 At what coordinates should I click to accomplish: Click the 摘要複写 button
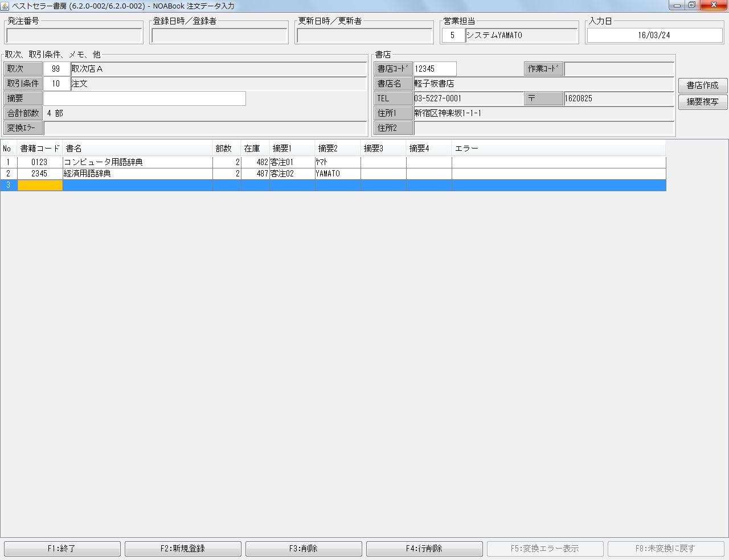[x=702, y=102]
